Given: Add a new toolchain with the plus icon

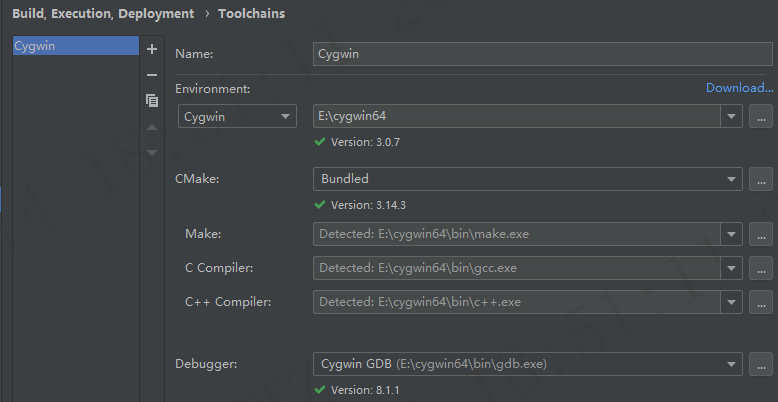Looking at the screenshot, I should tap(152, 49).
